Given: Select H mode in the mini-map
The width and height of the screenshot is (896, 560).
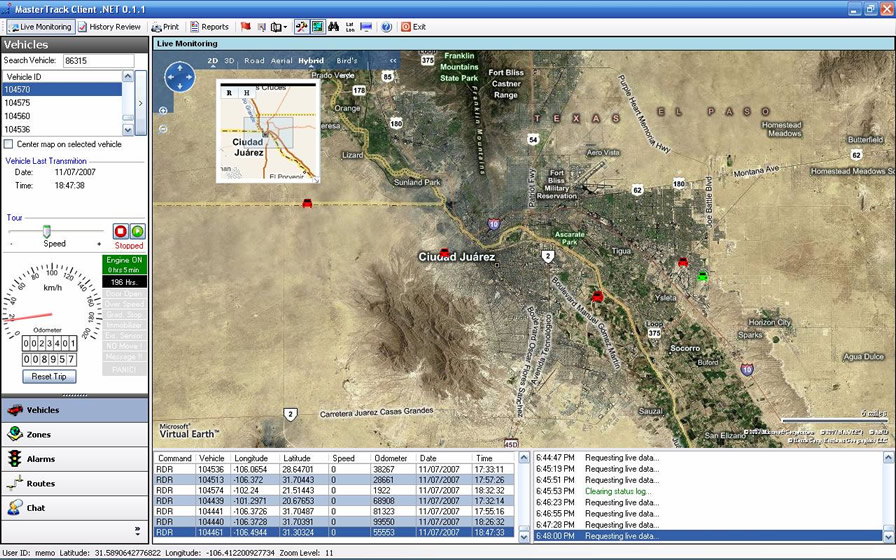Looking at the screenshot, I should click(x=247, y=93).
